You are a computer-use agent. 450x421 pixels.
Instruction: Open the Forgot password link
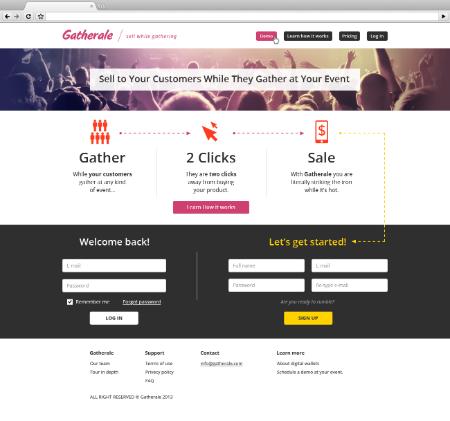click(x=142, y=302)
